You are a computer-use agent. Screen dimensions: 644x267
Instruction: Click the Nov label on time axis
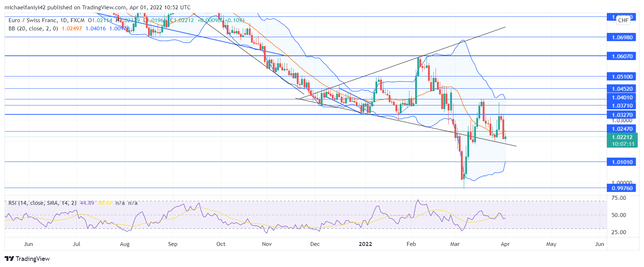click(x=267, y=244)
